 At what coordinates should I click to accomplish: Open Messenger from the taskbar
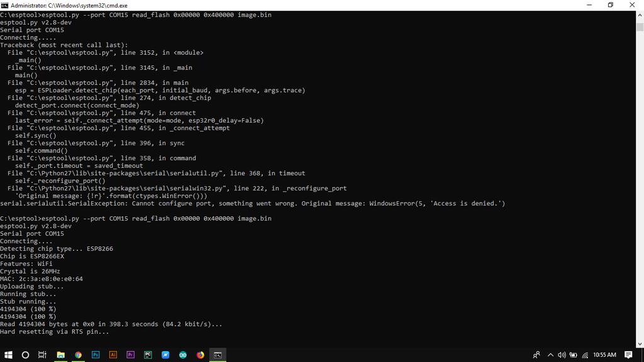(x=165, y=354)
